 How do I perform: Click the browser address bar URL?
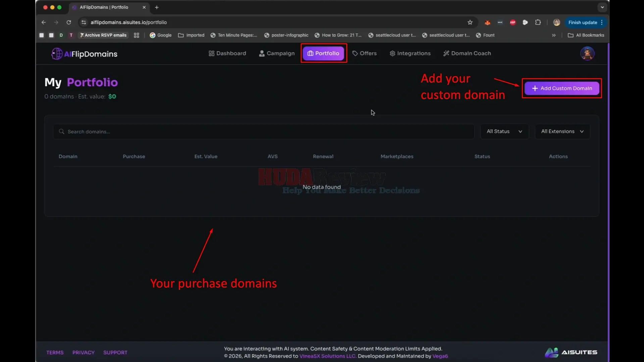coord(129,22)
